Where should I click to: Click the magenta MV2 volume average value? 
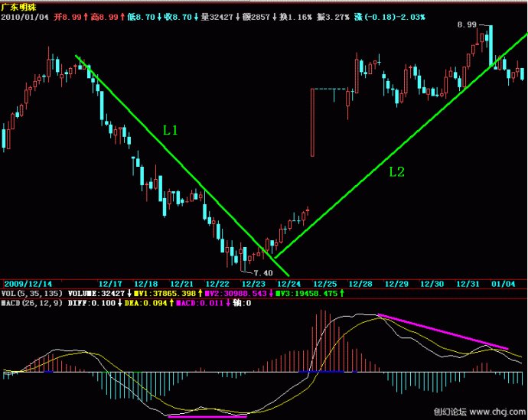[x=233, y=293]
